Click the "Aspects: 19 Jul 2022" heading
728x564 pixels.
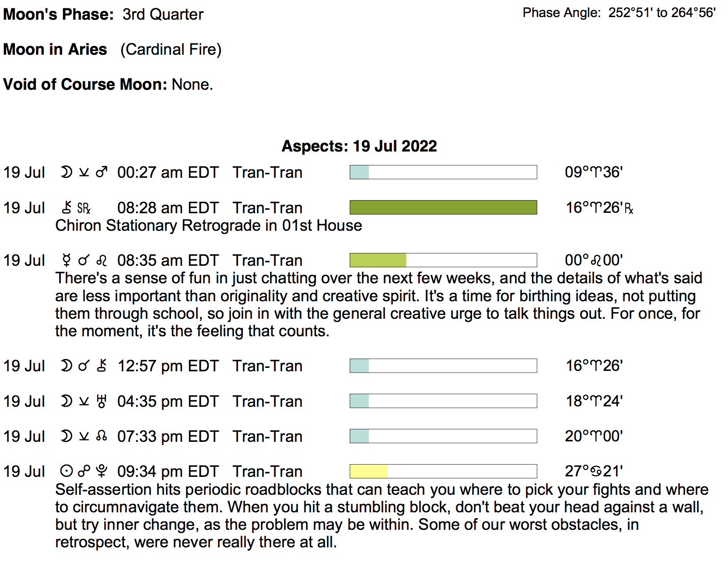tap(359, 146)
